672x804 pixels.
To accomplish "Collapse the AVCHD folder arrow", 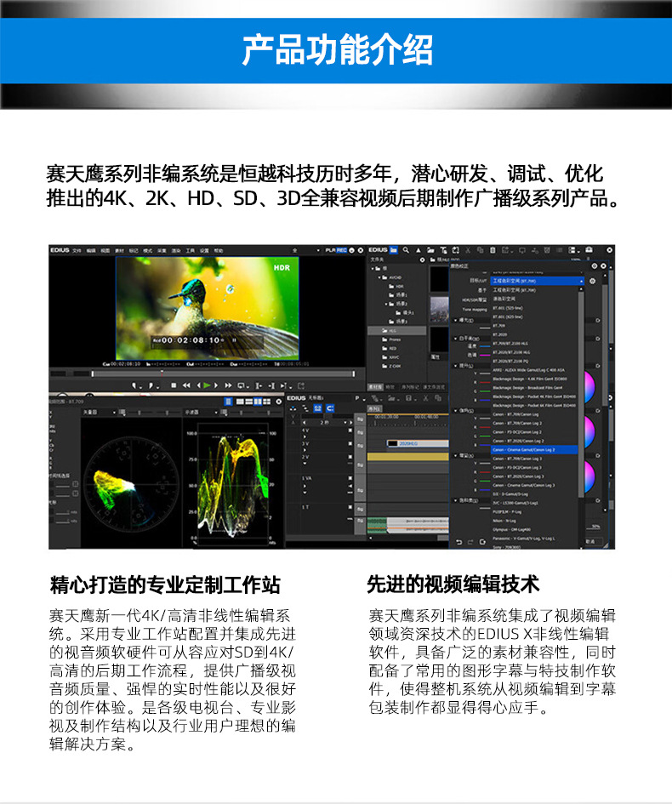I will [379, 277].
